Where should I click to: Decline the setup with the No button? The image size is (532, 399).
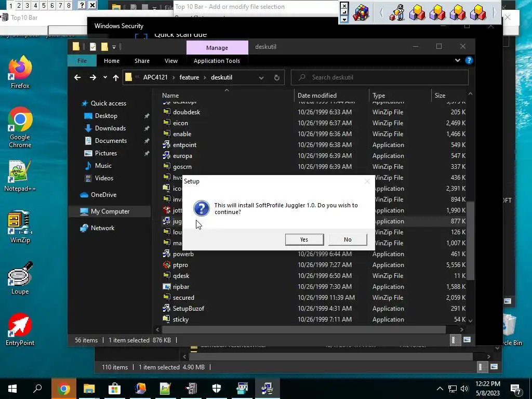pyautogui.click(x=348, y=240)
